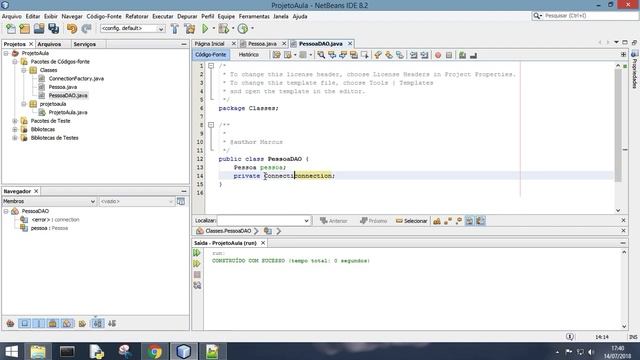640x360 pixels.
Task: Open the Arquivo menu
Action: pyautogui.click(x=12, y=16)
